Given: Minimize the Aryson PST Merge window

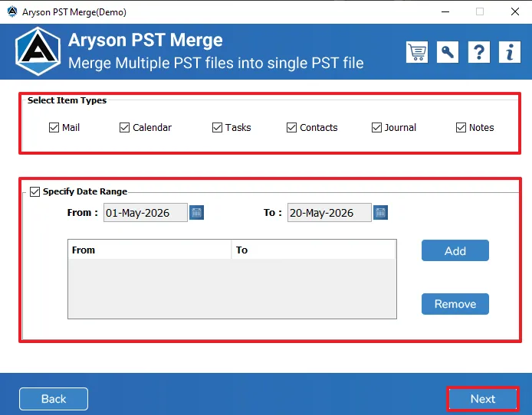Looking at the screenshot, I should point(445,11).
